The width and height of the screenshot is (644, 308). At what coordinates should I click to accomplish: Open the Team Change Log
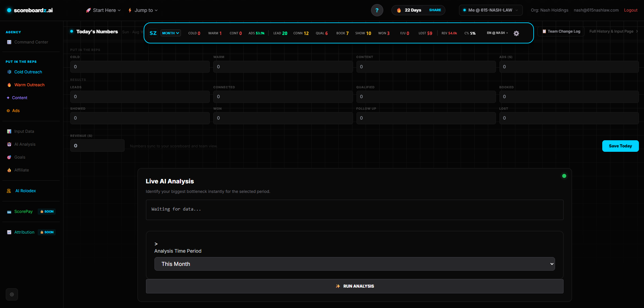[x=561, y=31]
